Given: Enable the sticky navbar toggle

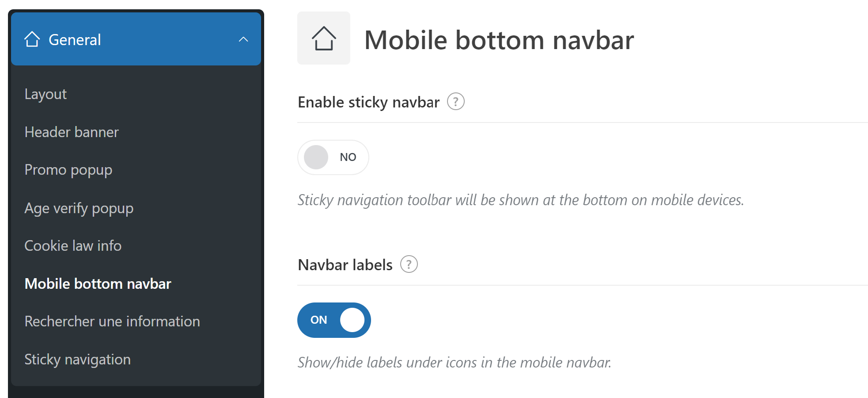Looking at the screenshot, I should pos(333,157).
